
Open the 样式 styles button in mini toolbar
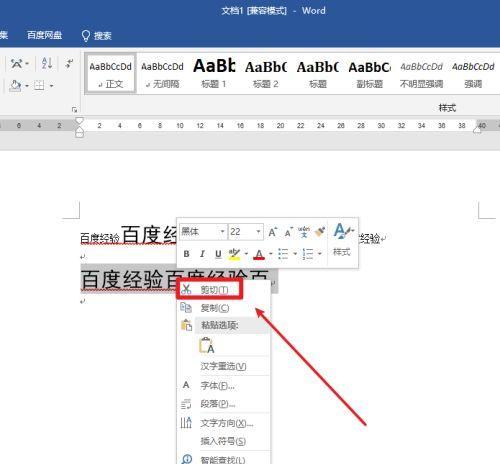(x=342, y=239)
